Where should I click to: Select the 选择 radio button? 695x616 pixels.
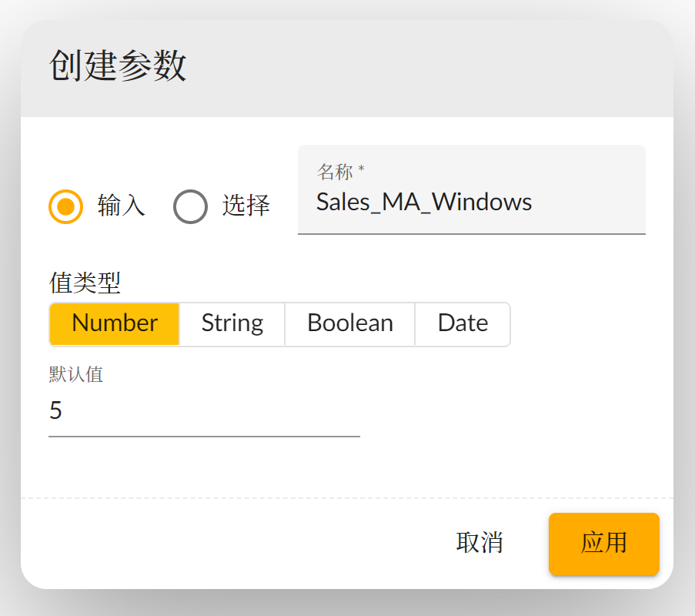click(x=190, y=206)
